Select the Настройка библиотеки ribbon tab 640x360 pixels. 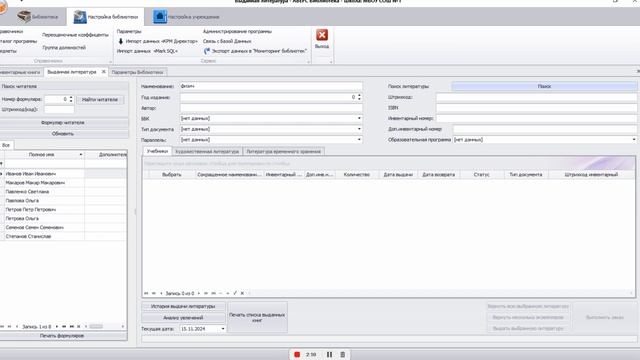(106, 17)
